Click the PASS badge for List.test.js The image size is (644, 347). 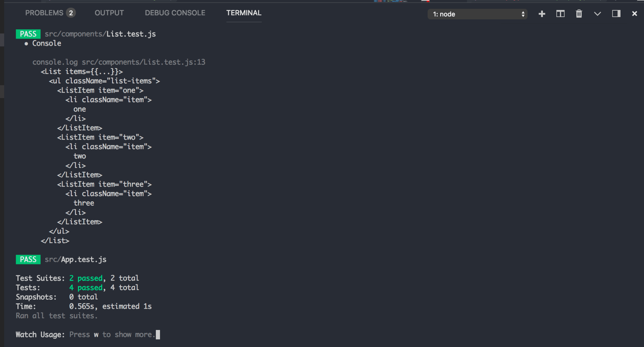click(x=28, y=34)
